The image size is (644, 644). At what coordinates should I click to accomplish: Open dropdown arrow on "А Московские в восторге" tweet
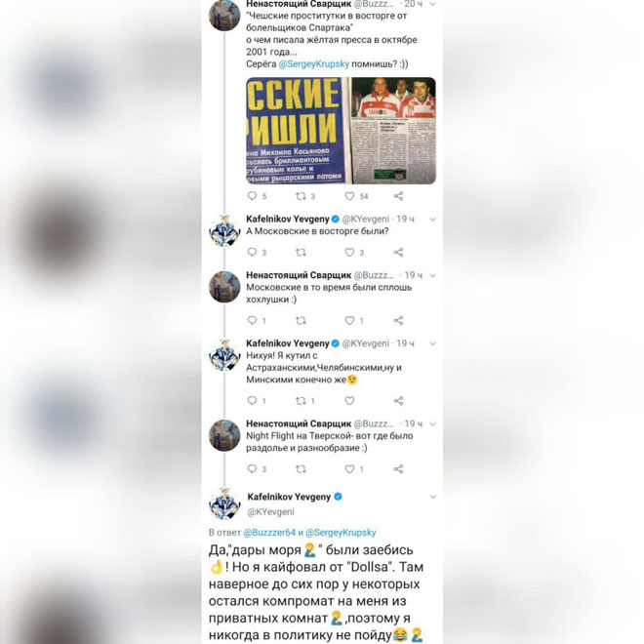[x=432, y=220]
